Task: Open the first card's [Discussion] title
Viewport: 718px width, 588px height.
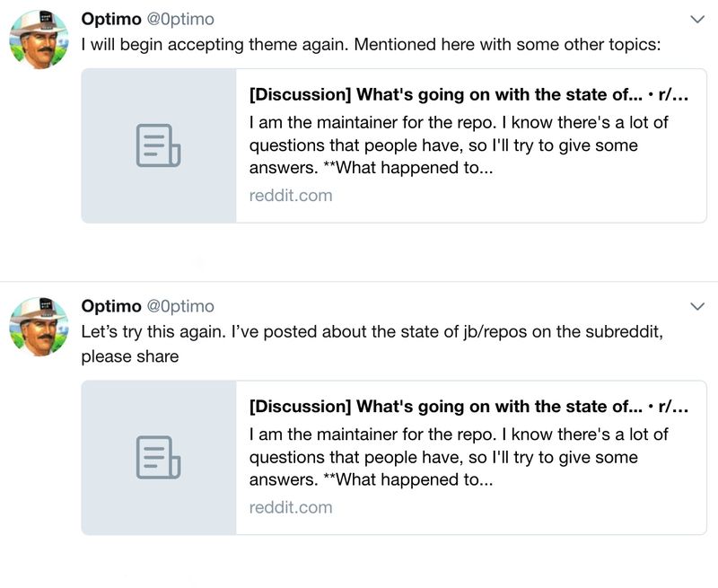Action: click(468, 94)
